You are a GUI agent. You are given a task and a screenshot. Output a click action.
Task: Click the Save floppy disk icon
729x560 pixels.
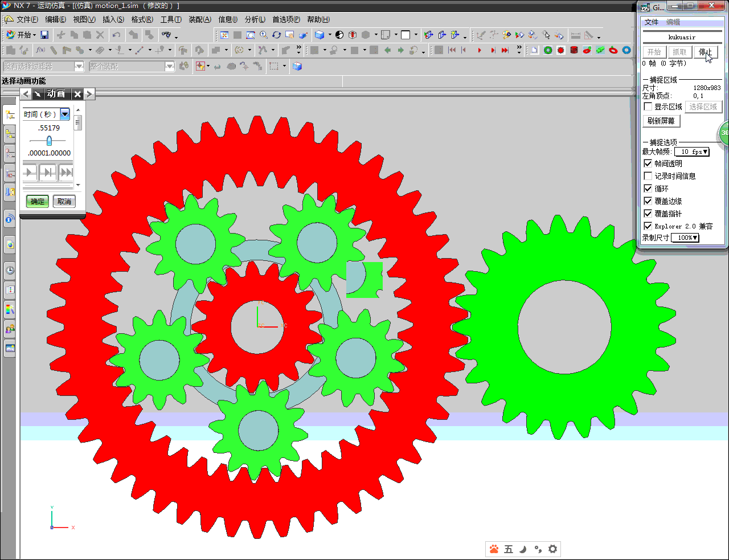click(x=44, y=35)
